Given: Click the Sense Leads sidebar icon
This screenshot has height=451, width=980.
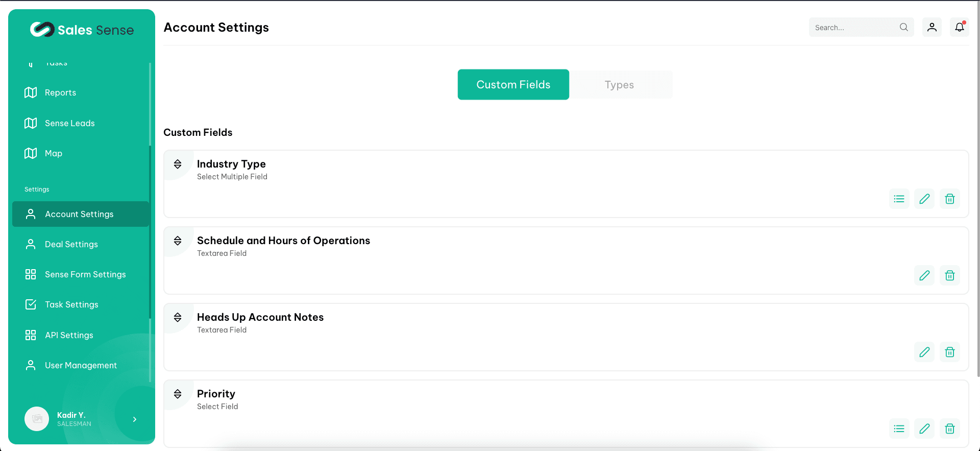Looking at the screenshot, I should (x=31, y=123).
